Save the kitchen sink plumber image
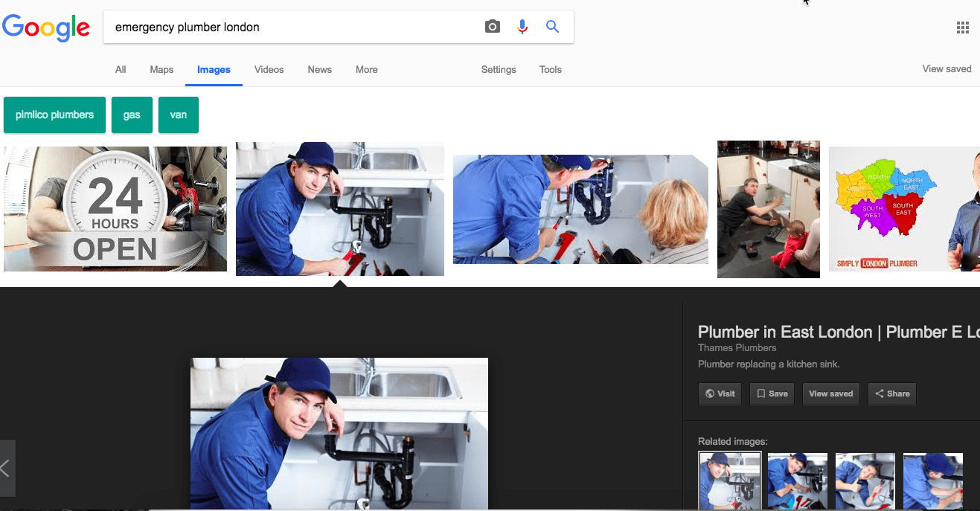The image size is (980, 511). click(x=772, y=393)
